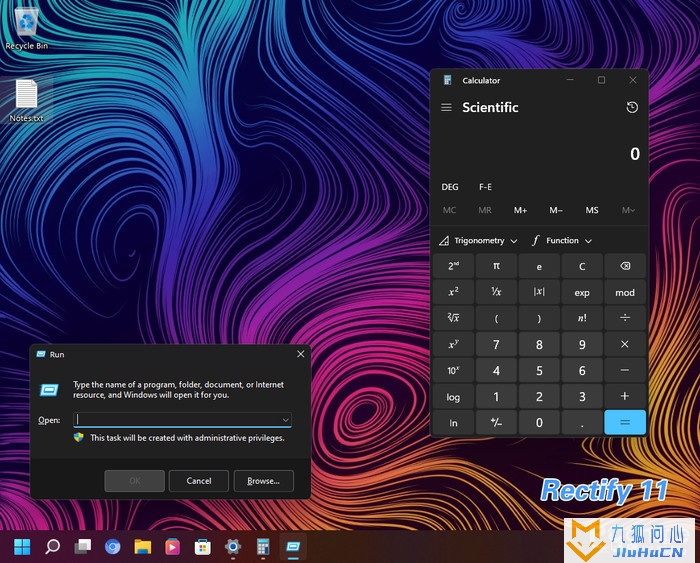Click the backspace key in Calculator
The width and height of the screenshot is (700, 563).
[x=625, y=266]
